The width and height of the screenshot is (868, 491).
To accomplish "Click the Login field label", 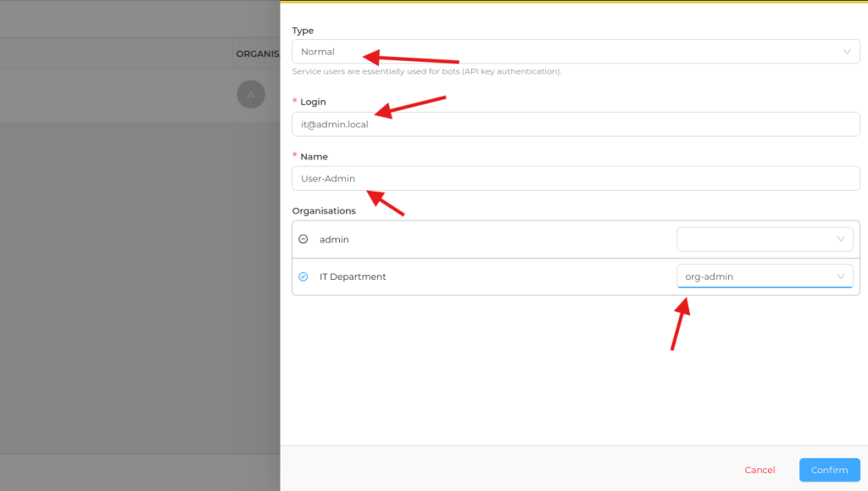I will pyautogui.click(x=313, y=102).
